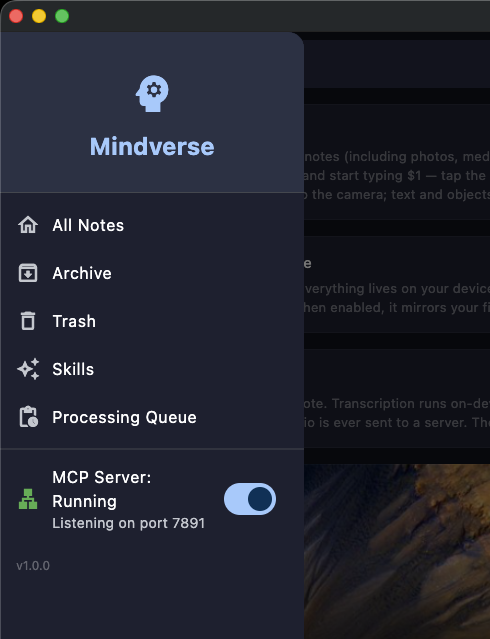
Task: Open the Trash section
Action: click(152, 321)
